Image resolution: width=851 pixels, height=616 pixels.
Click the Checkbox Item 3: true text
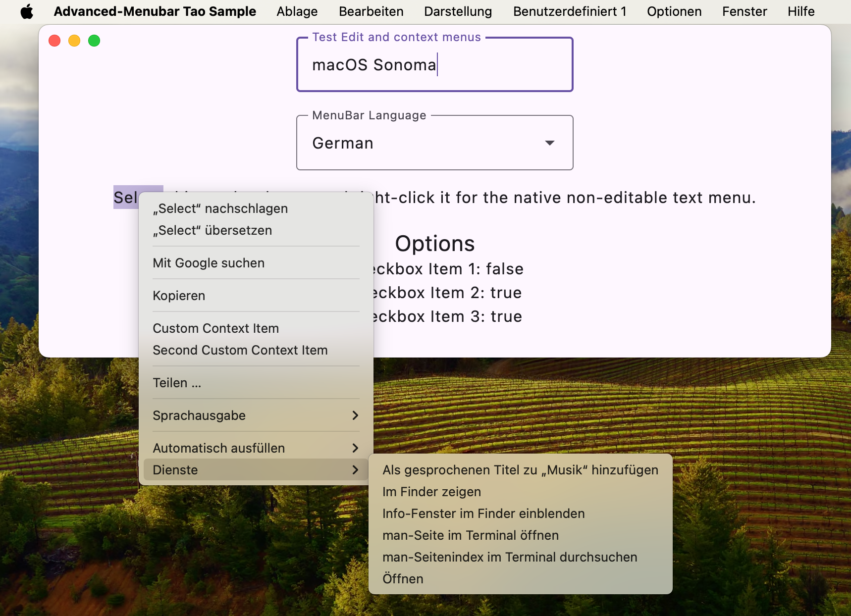tap(447, 316)
